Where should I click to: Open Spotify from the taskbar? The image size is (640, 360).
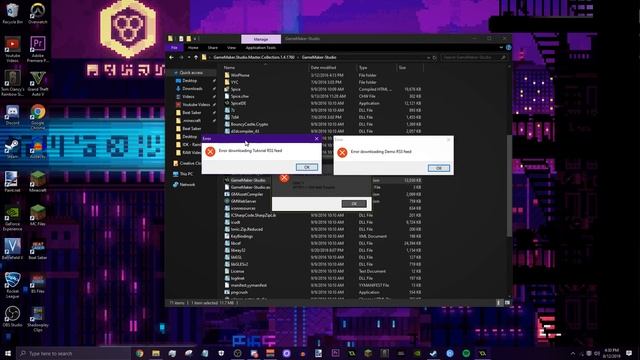click(x=466, y=353)
